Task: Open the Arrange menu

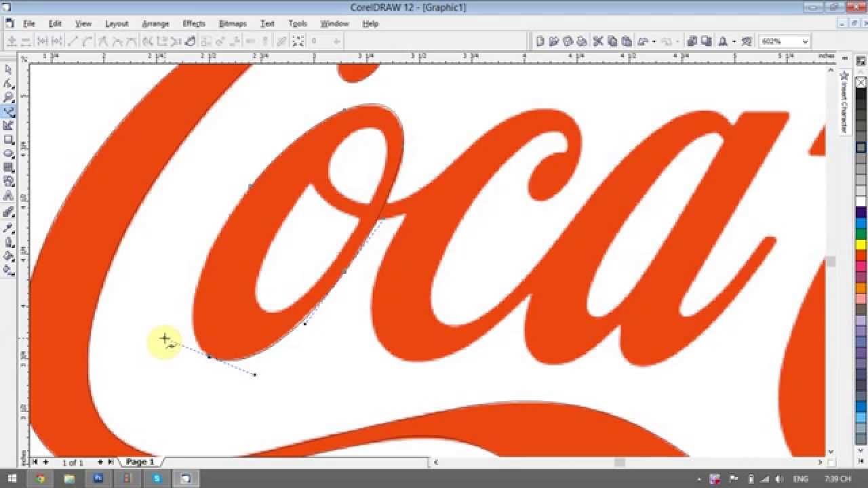Action: click(x=155, y=23)
